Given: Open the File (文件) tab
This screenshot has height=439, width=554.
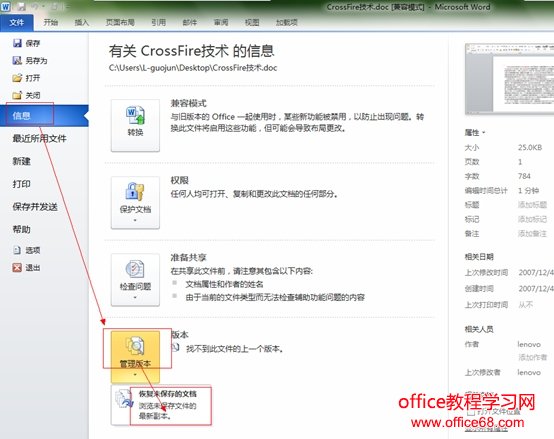Looking at the screenshot, I should tap(17, 23).
